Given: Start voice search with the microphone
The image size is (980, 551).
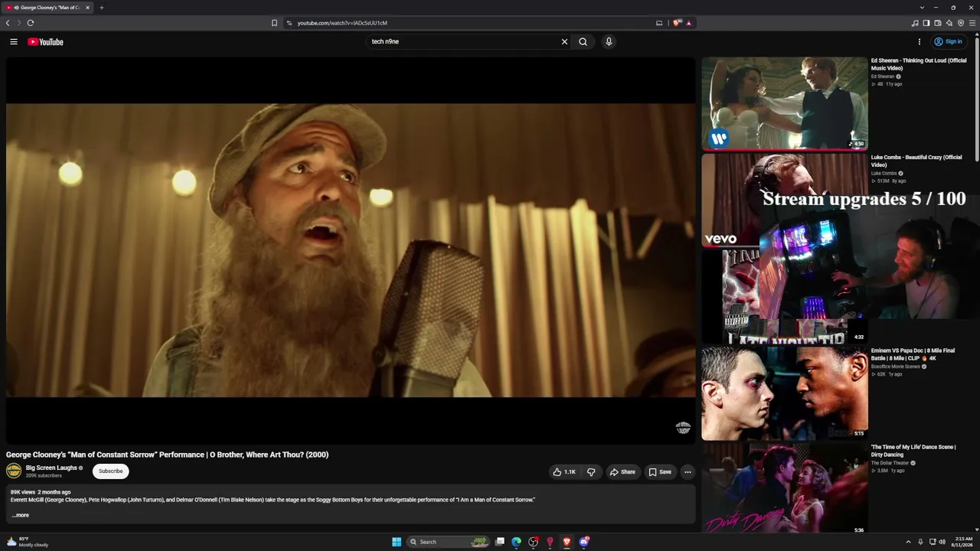Looking at the screenshot, I should tap(609, 42).
